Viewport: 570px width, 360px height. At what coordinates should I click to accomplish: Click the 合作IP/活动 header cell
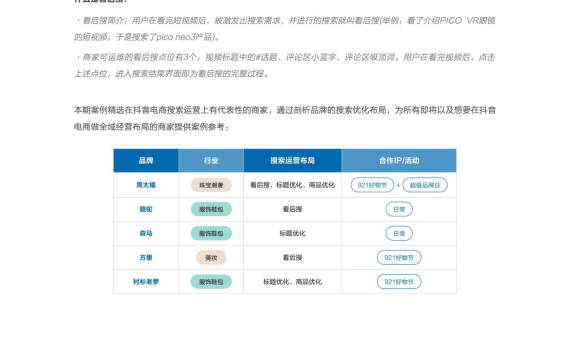click(399, 160)
